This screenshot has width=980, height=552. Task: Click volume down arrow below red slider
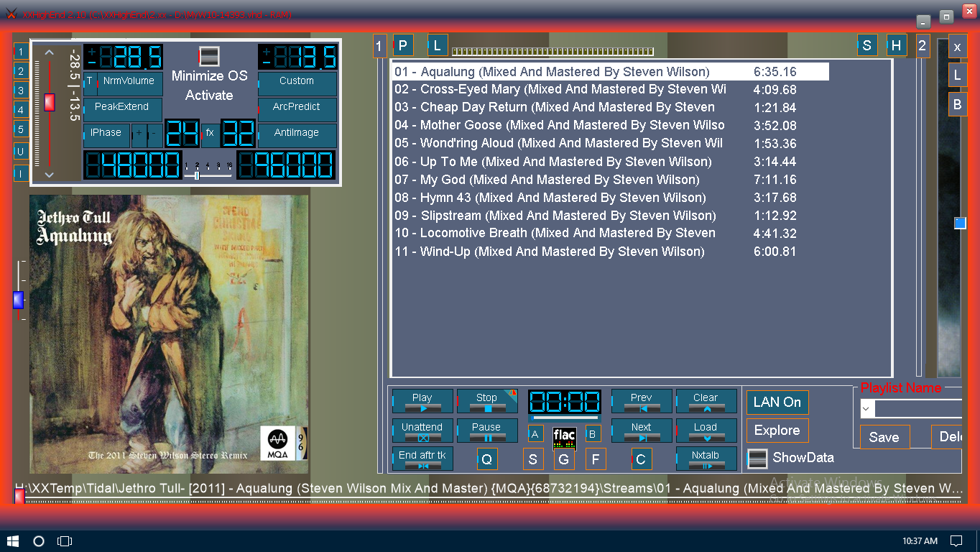click(49, 175)
